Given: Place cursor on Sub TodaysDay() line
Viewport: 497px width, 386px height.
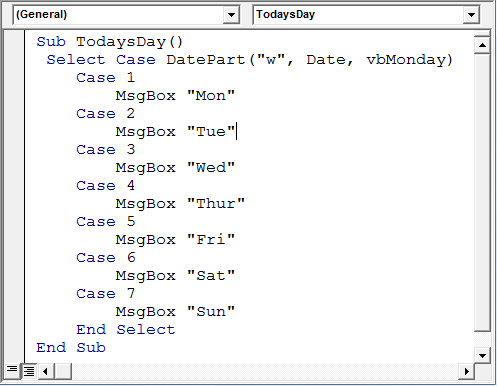Looking at the screenshot, I should 109,42.
